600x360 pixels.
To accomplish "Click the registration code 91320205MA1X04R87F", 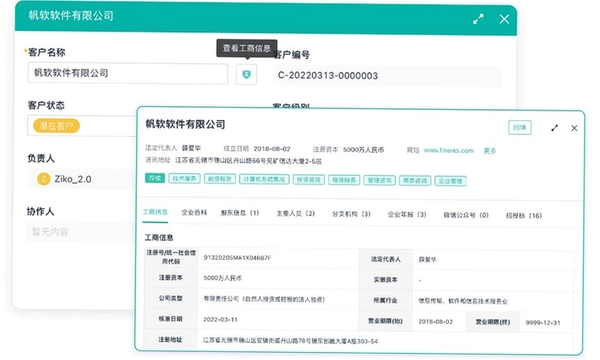I will pyautogui.click(x=237, y=258).
